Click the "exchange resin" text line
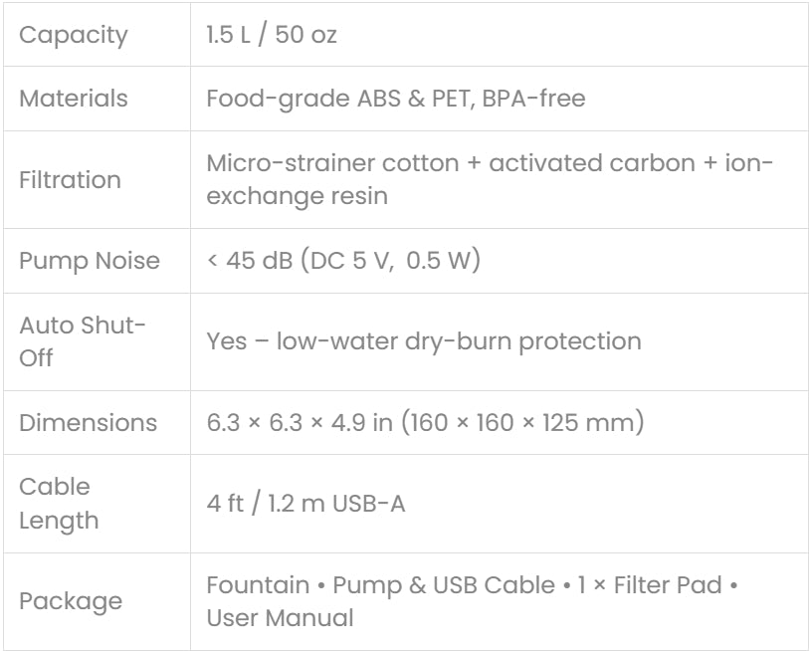 pyautogui.click(x=297, y=196)
